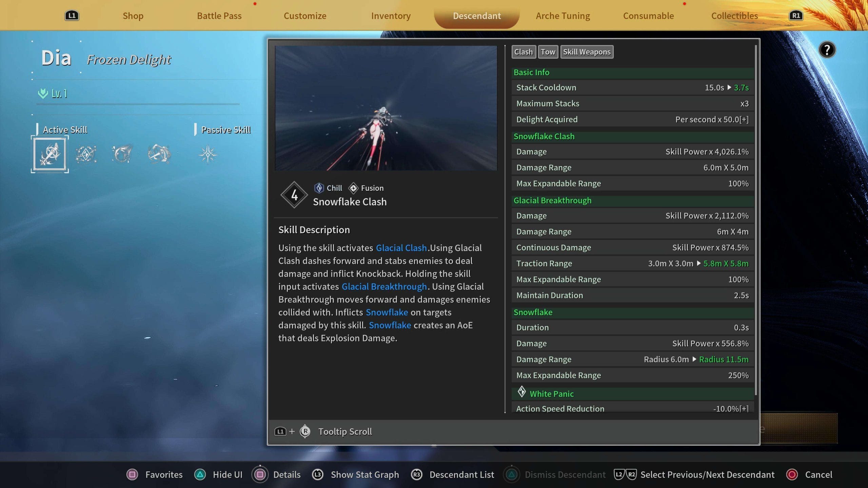The image size is (868, 488).
Task: Click the skill preview video thumbnail
Action: tap(386, 108)
